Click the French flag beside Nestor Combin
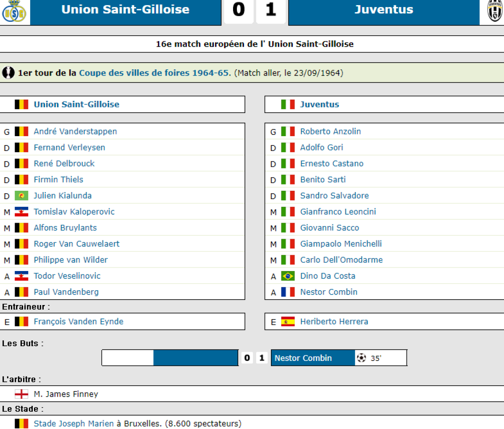504x429 pixels. 288,292
